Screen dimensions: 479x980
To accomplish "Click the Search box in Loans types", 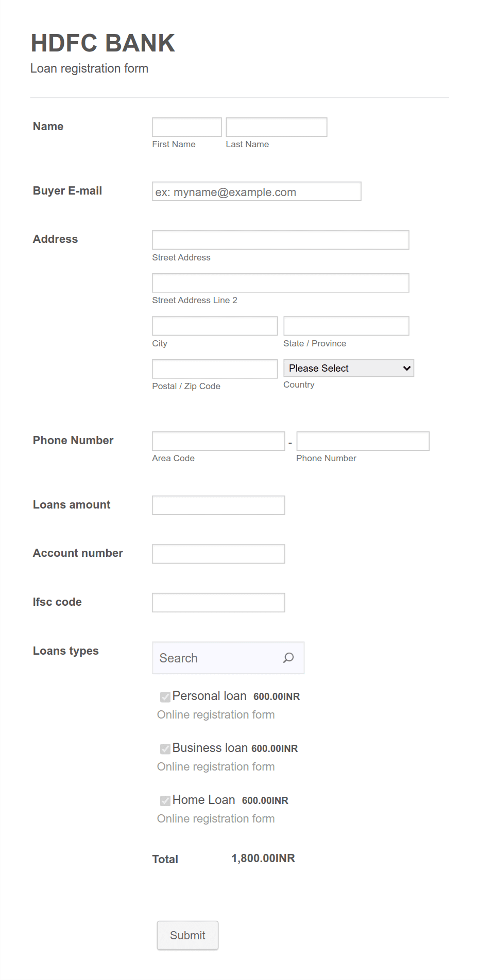I will tap(216, 658).
